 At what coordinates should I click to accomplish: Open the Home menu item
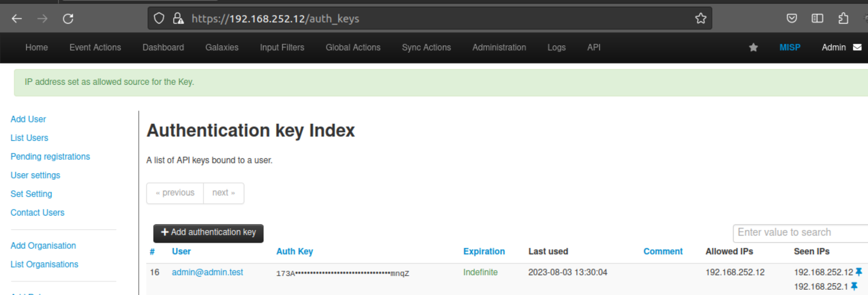point(37,48)
